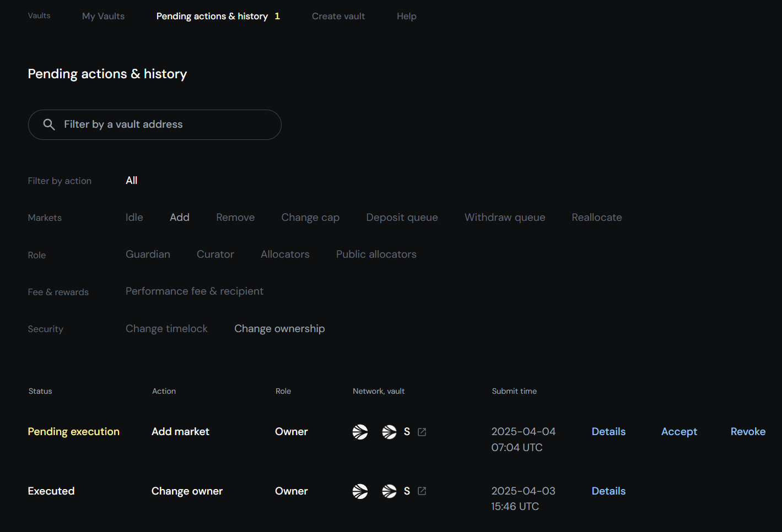Viewport: 782px width, 532px height.
Task: Open external link icon in pending row
Action: pyautogui.click(x=422, y=432)
